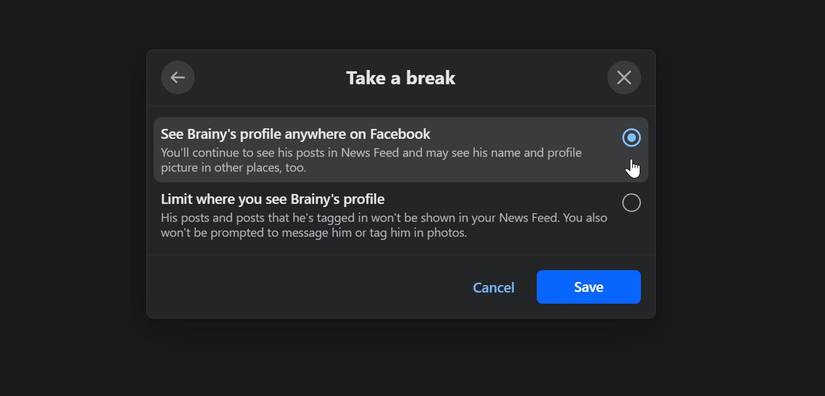Screen dimensions: 825x396
Task: Click the description starting 'You'll continue to see his posts'
Action: pos(371,160)
